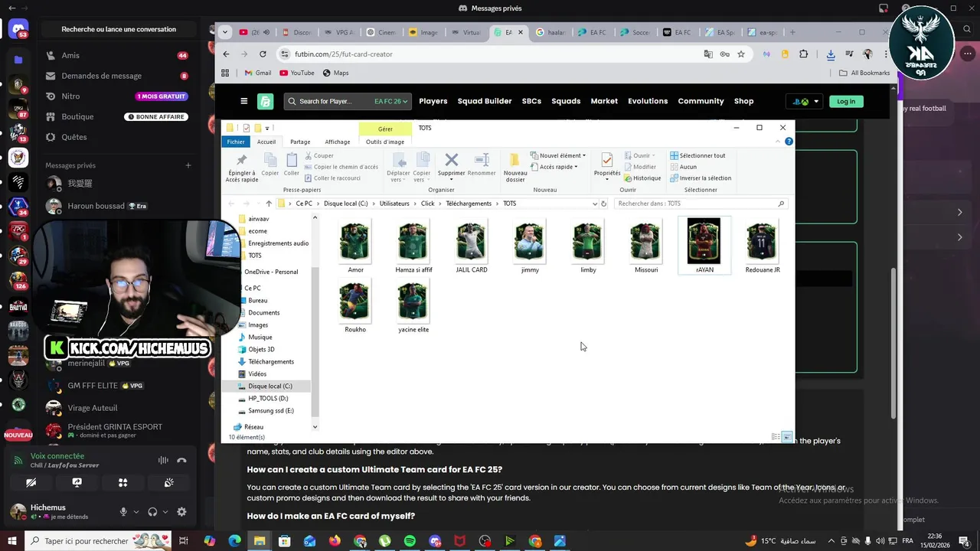980x551 pixels.
Task: Add new Discord private message plus icon
Action: (x=188, y=165)
